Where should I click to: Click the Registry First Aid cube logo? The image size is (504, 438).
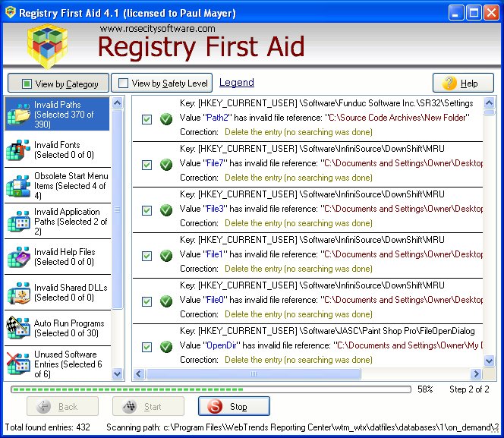pyautogui.click(x=47, y=46)
